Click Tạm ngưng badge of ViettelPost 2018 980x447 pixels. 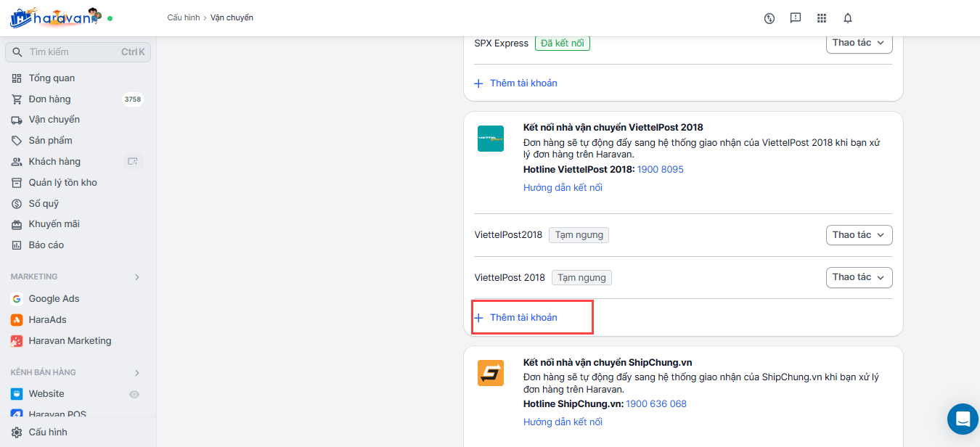coord(581,278)
